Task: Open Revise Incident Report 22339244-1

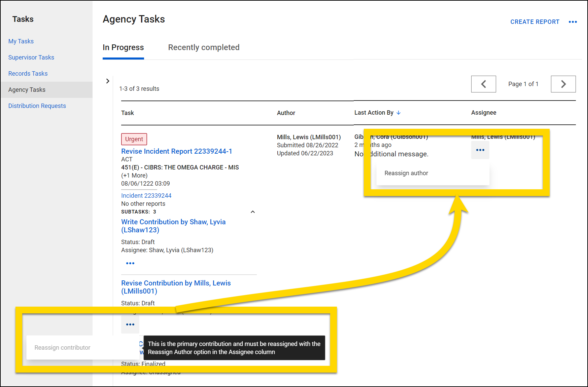Action: click(176, 151)
